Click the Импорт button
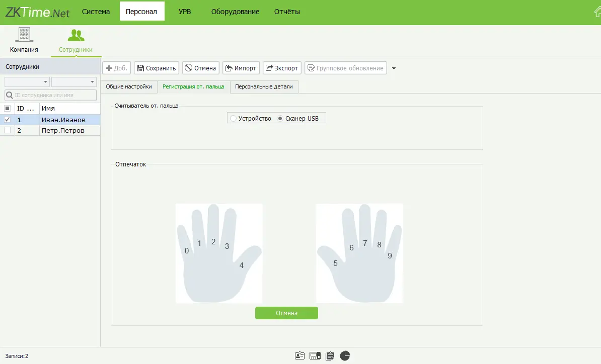Image resolution: width=601 pixels, height=364 pixels. pyautogui.click(x=241, y=68)
